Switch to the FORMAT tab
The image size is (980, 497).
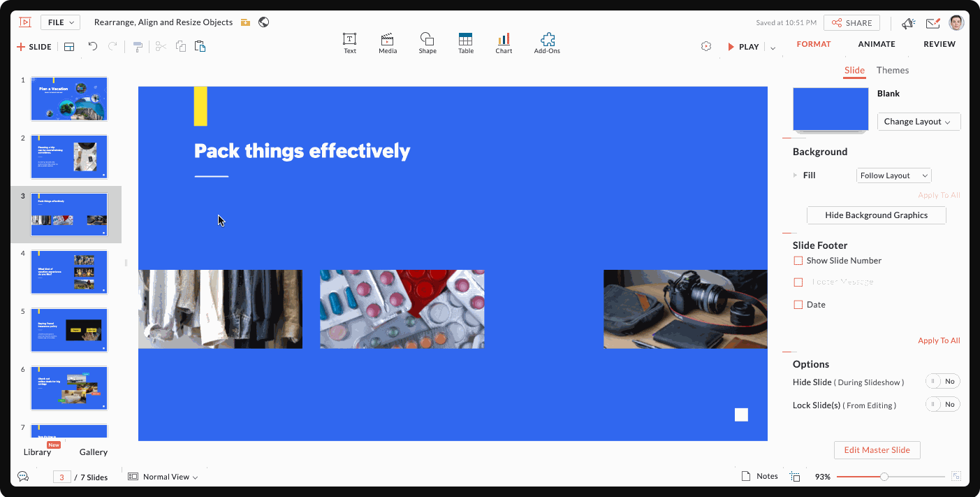point(814,44)
